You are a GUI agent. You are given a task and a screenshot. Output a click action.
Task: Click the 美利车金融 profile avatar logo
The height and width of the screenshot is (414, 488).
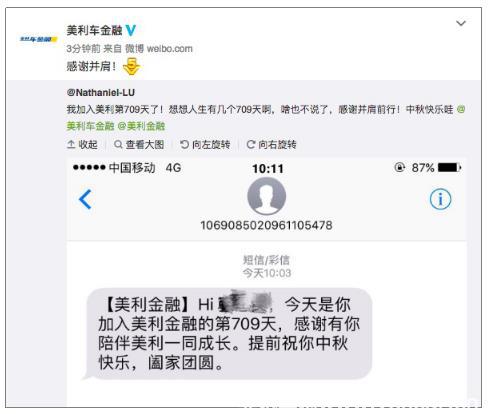(38, 39)
